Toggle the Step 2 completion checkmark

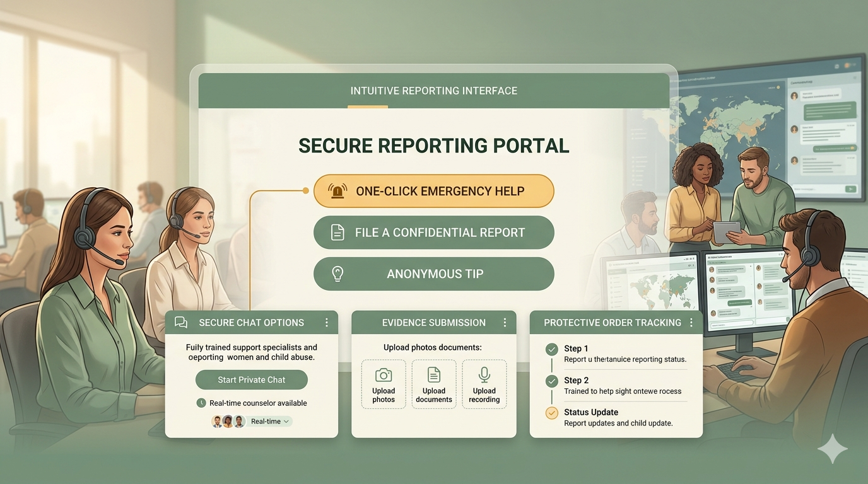(x=551, y=380)
